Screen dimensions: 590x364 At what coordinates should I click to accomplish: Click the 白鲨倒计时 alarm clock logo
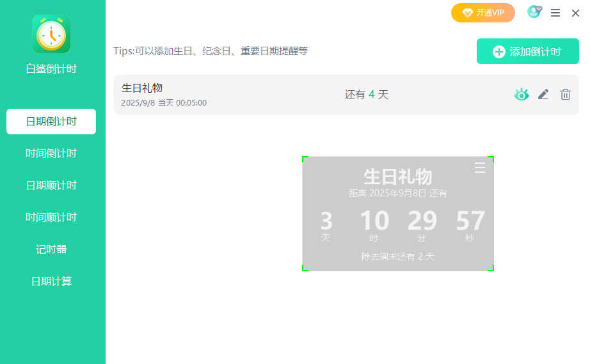pos(51,34)
